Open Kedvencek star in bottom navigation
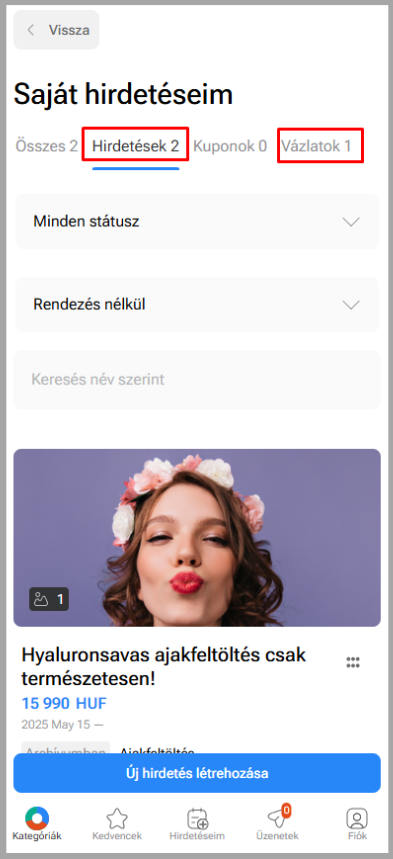 [117, 824]
